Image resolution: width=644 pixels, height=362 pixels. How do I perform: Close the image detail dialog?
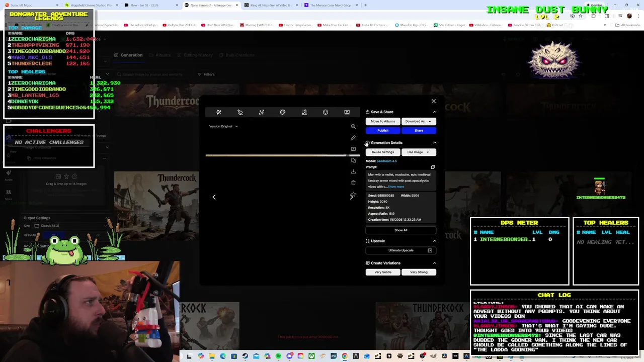[433, 101]
